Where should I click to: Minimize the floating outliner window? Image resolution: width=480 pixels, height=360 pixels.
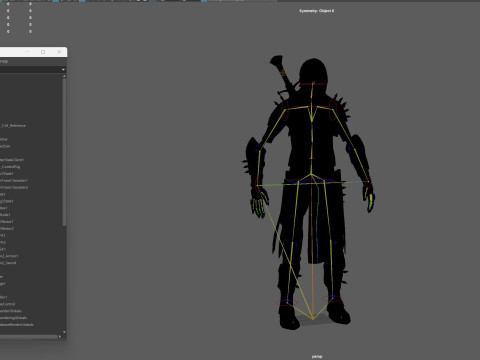coord(28,52)
